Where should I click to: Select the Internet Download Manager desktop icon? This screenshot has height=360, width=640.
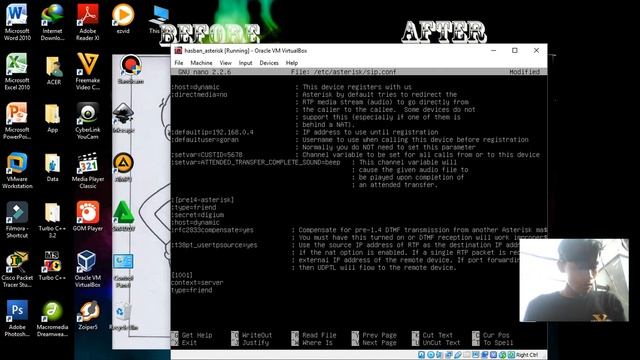click(52, 21)
